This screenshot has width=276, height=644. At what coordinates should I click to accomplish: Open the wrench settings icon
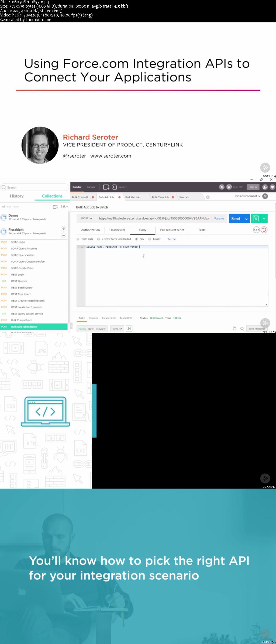coord(265,187)
